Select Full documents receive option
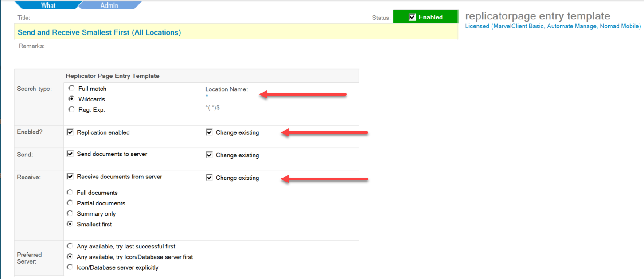Viewport: 644px width, 279px height. point(70,193)
